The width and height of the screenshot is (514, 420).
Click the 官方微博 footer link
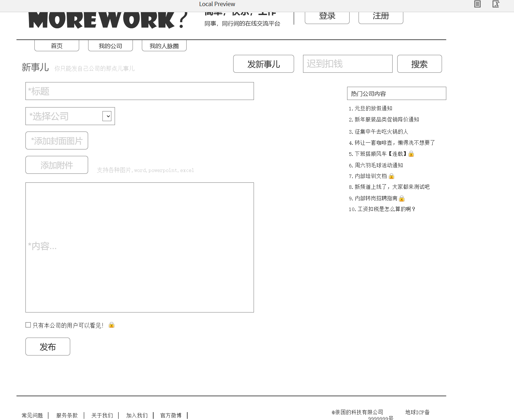[x=171, y=415]
